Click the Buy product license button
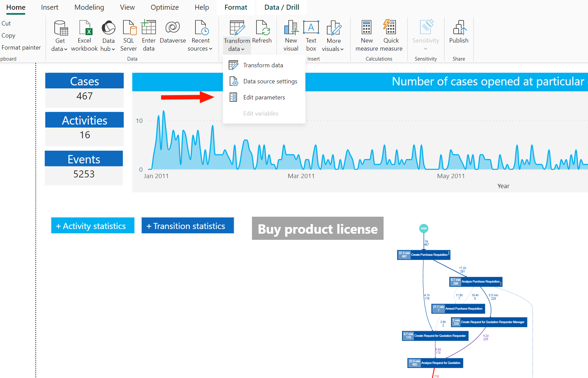 318,228
